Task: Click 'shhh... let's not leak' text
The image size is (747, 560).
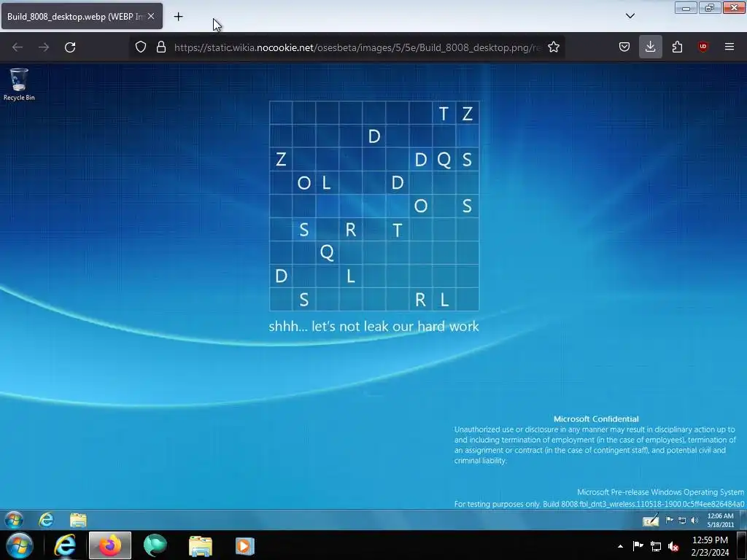Action: click(x=373, y=326)
